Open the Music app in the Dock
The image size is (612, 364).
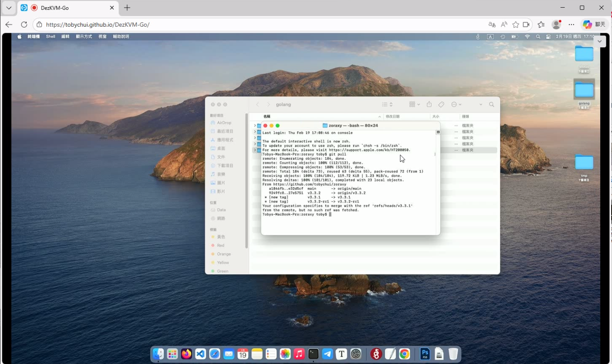pyautogui.click(x=299, y=354)
